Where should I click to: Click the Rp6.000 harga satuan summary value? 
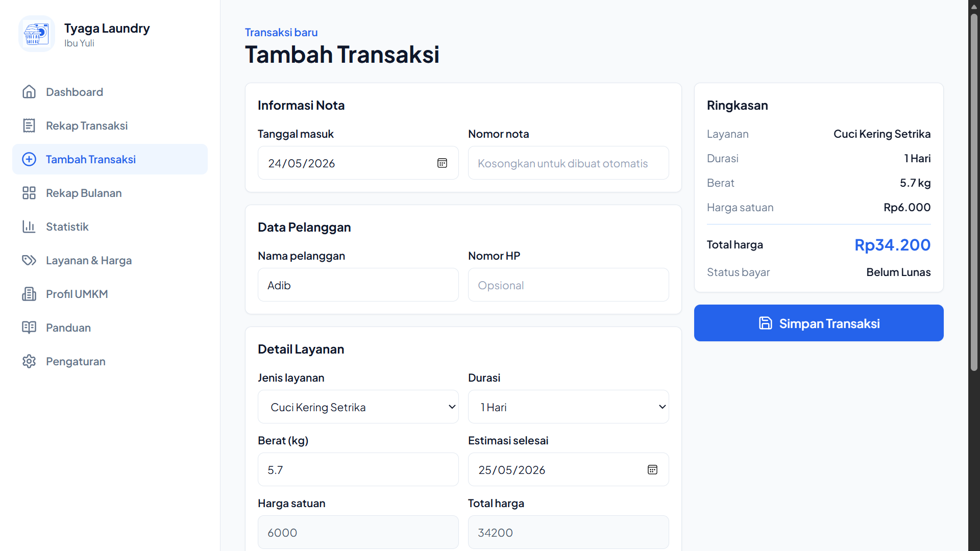907,208
